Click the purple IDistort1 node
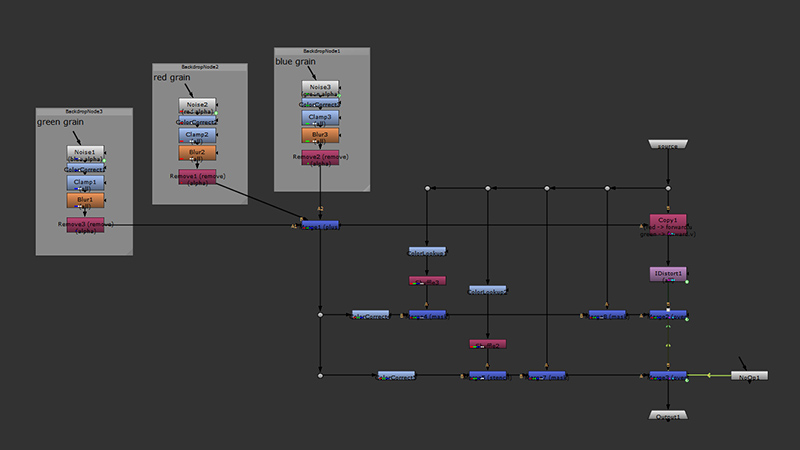This screenshot has width=800, height=450. coord(667,273)
